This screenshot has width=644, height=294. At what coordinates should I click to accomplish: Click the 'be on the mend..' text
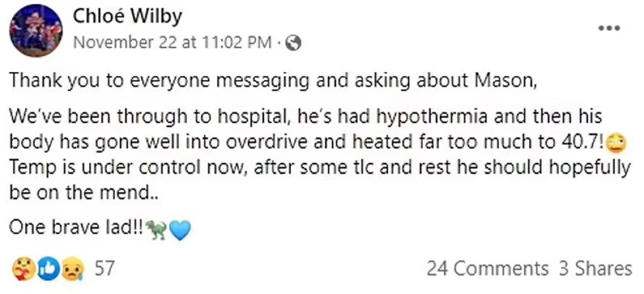(x=83, y=193)
